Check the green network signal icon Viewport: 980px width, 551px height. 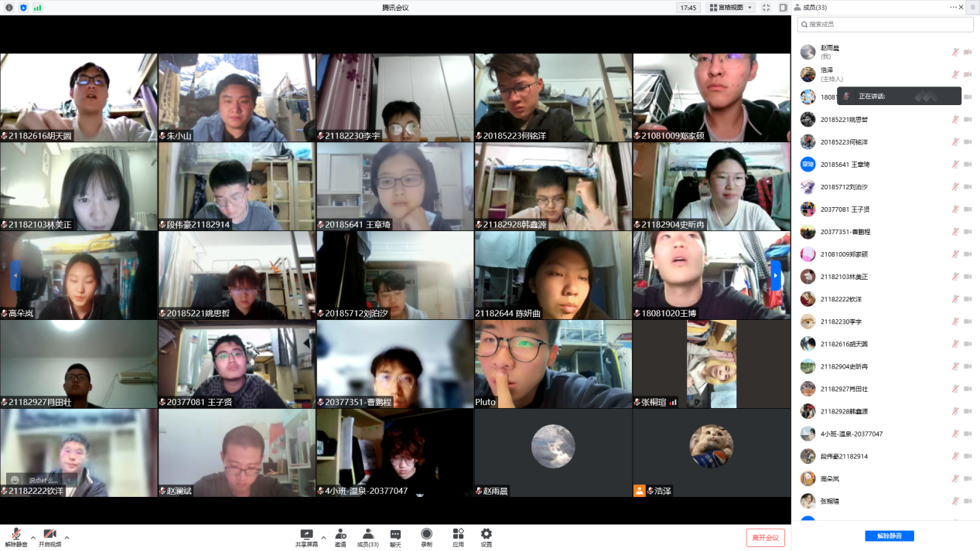click(x=37, y=8)
